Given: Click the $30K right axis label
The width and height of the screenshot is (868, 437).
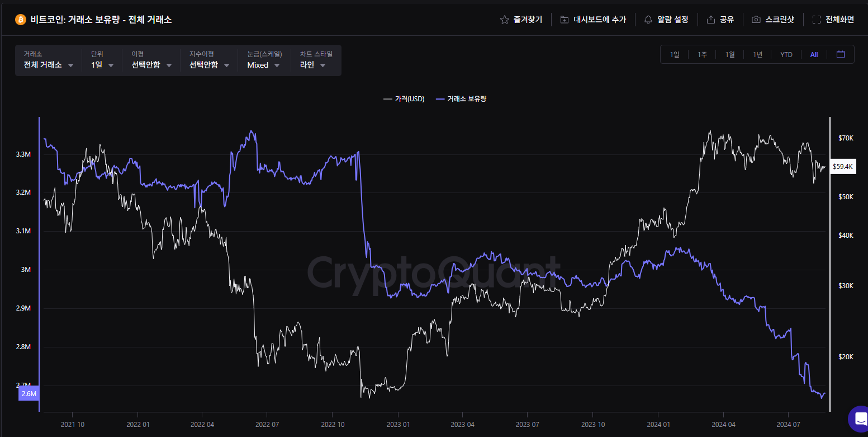Looking at the screenshot, I should click(x=846, y=286).
